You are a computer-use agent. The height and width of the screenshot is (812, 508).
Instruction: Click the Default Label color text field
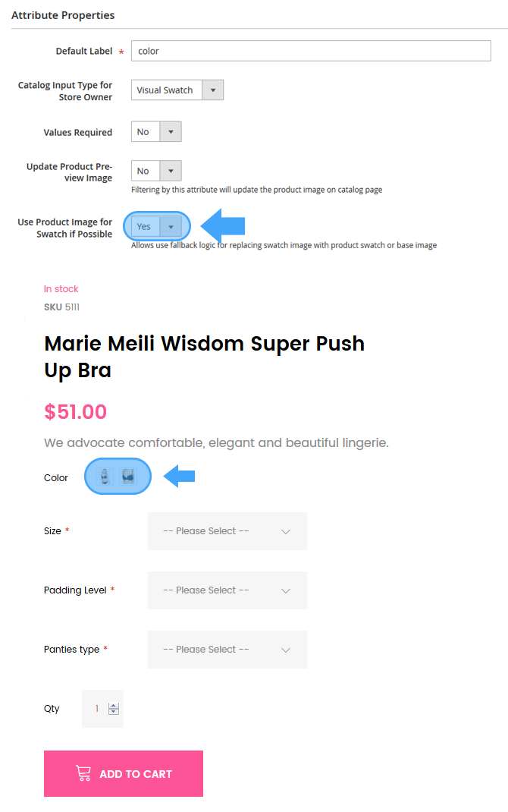tap(311, 51)
